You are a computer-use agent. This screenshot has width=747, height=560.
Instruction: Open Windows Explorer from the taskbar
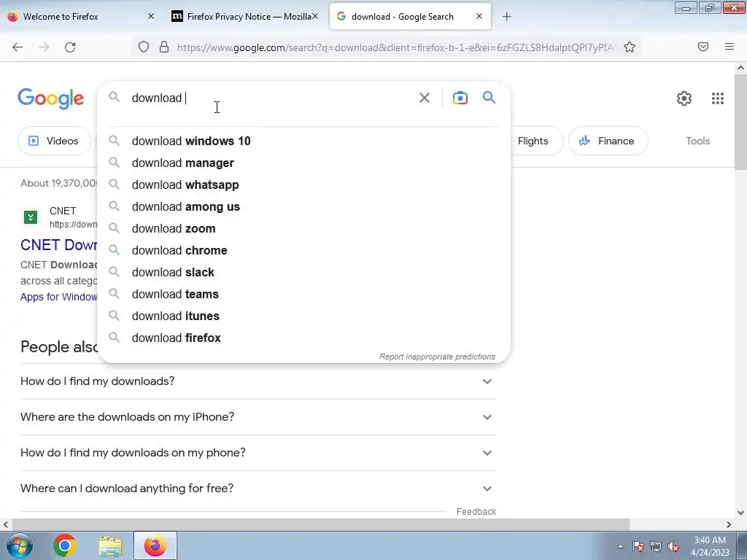point(110,545)
